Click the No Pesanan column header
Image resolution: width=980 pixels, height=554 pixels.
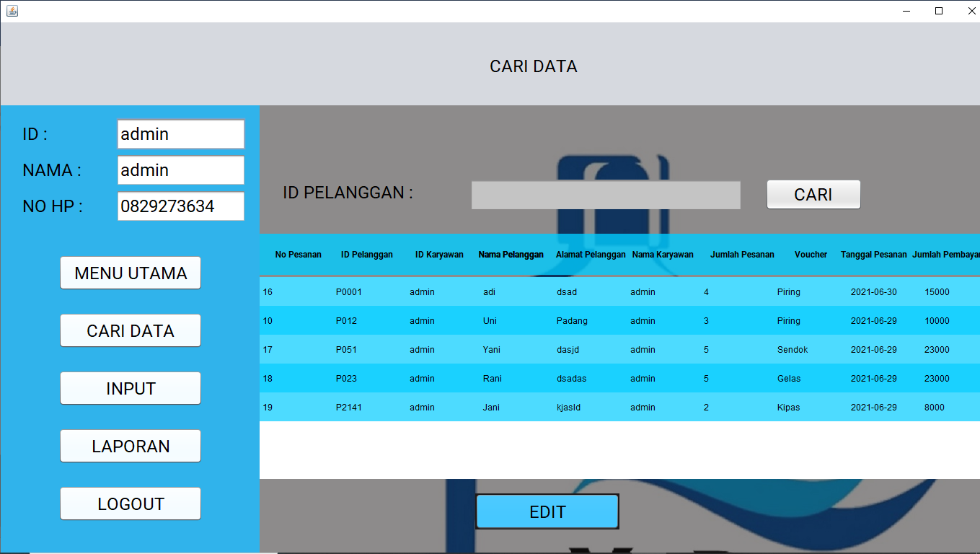pos(298,255)
